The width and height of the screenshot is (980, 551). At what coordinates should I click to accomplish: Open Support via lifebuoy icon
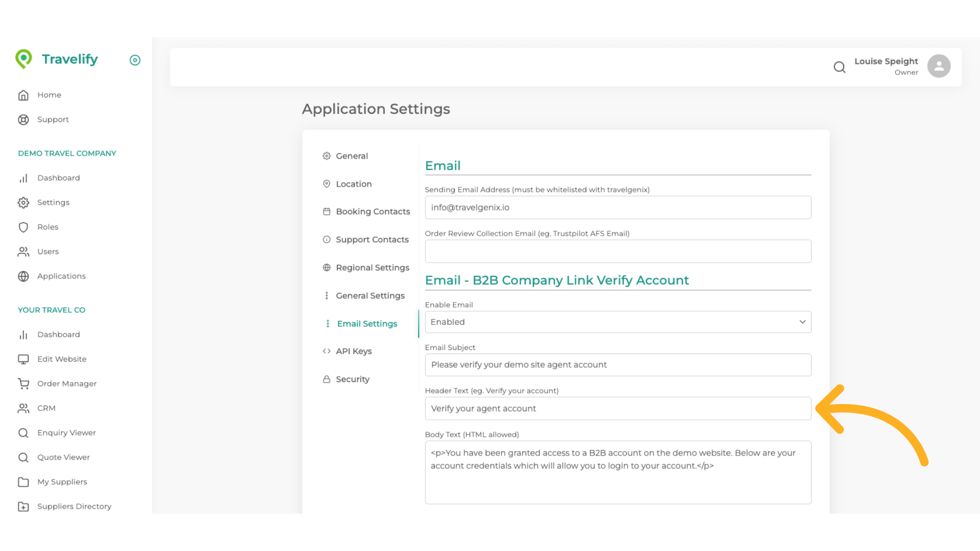(23, 119)
